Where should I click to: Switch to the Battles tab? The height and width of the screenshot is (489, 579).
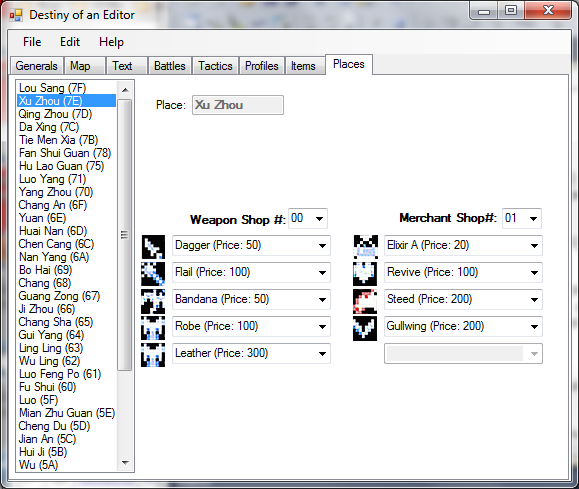[x=170, y=66]
